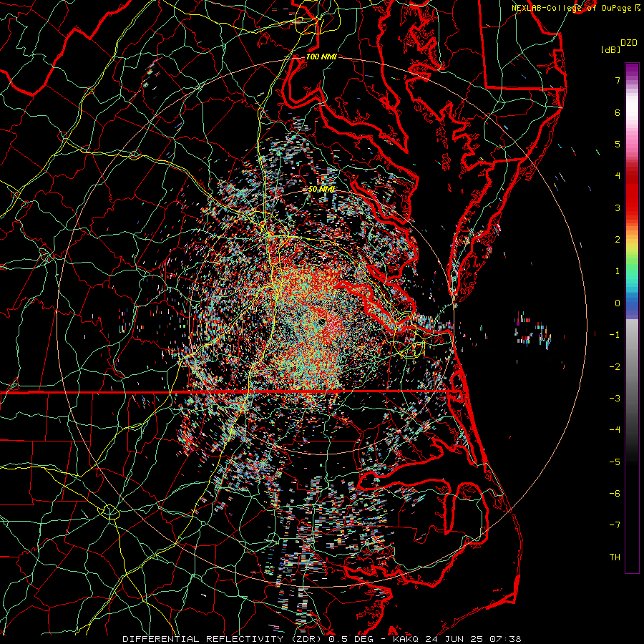Click the red section of color bar
Viewport: 644px width, 644px height.
coord(632,193)
